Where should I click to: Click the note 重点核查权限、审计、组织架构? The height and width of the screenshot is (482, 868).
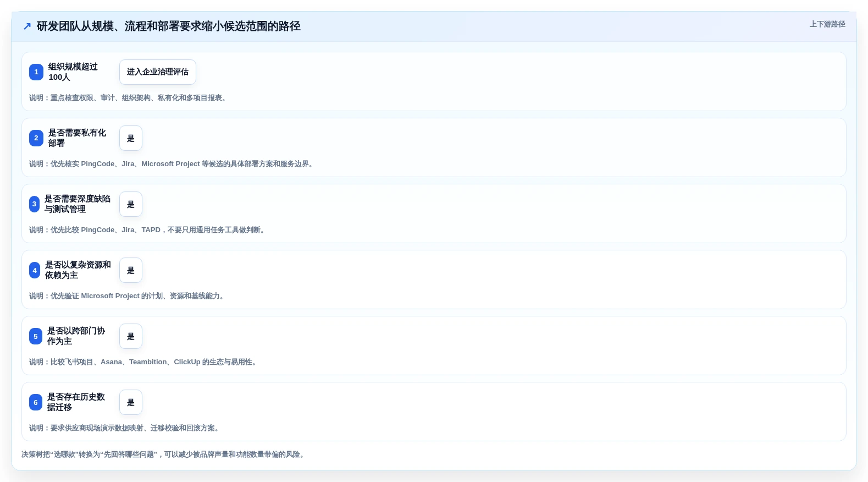coord(129,98)
